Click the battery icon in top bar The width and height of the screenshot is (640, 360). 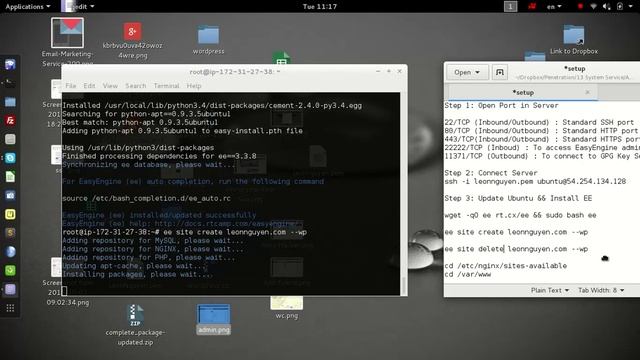(620, 7)
